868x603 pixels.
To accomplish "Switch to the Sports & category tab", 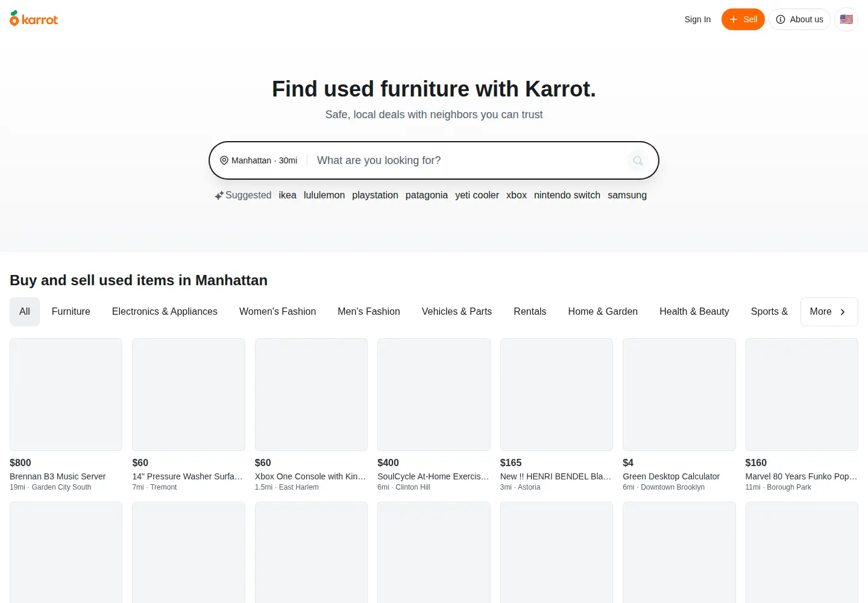I will pos(769,312).
